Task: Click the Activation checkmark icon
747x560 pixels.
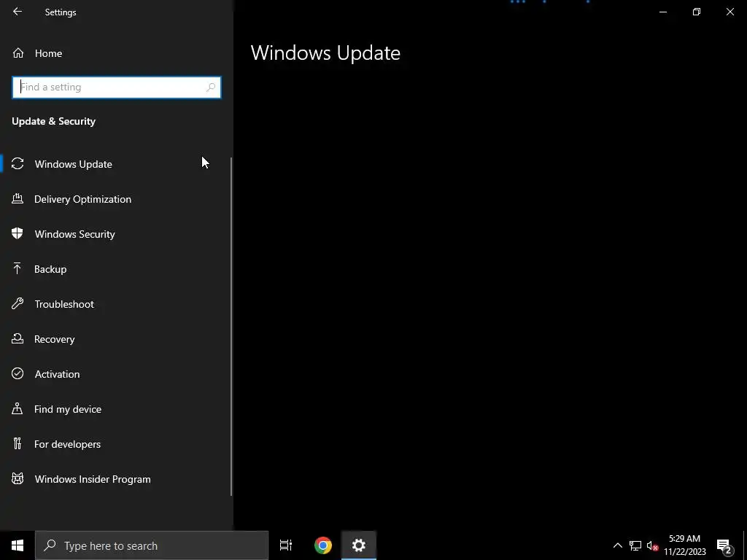Action: point(18,374)
